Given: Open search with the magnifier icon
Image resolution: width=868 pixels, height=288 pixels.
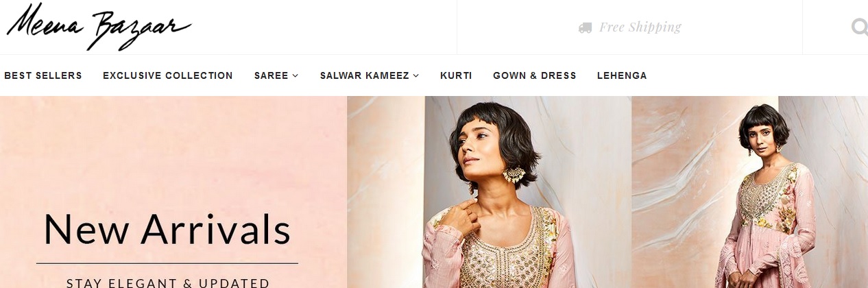Looking at the screenshot, I should [x=859, y=27].
